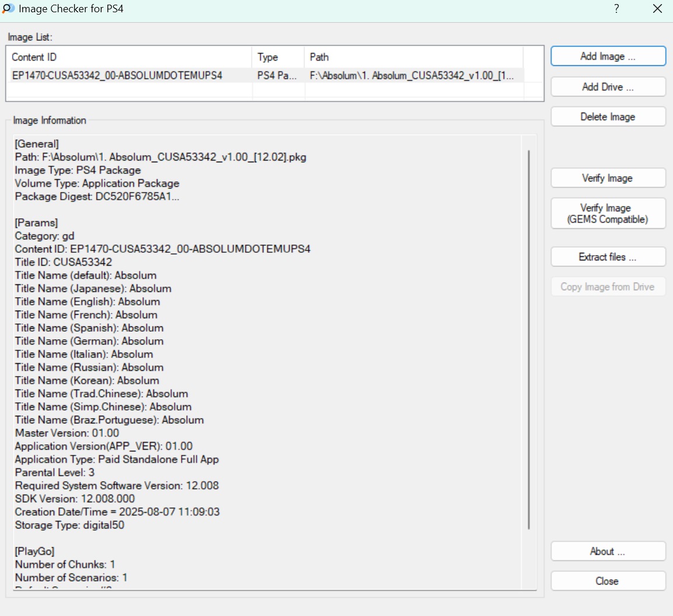The width and height of the screenshot is (673, 616).
Task: Click the question mark help button
Action: pos(616,9)
